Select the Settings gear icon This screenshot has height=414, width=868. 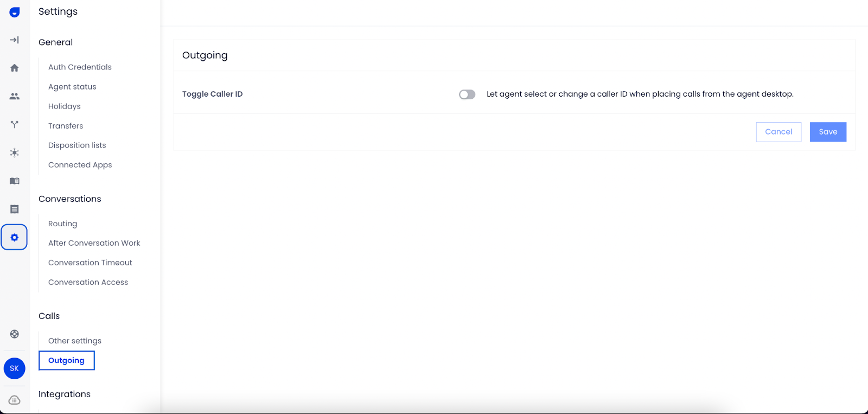14,237
